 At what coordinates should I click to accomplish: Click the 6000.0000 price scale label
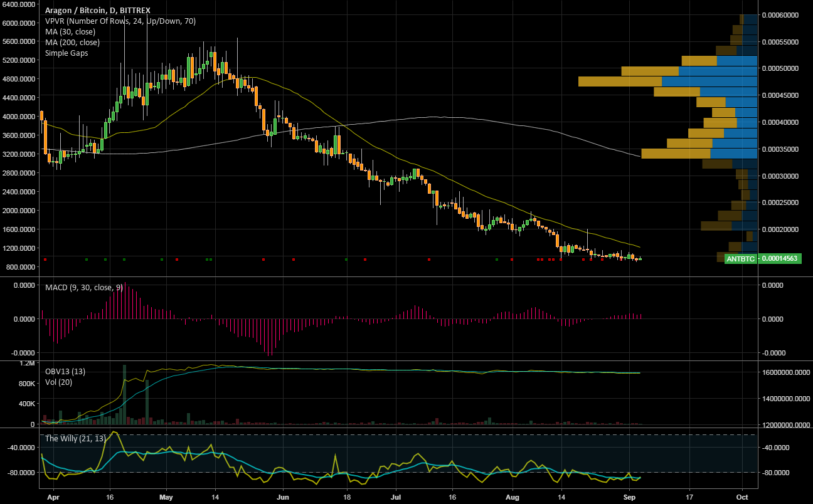(x=18, y=23)
